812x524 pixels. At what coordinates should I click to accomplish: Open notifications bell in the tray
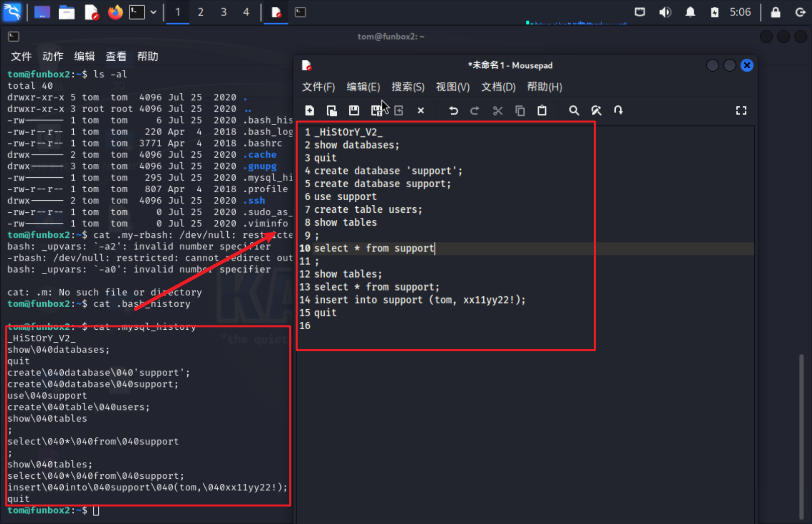tap(691, 12)
